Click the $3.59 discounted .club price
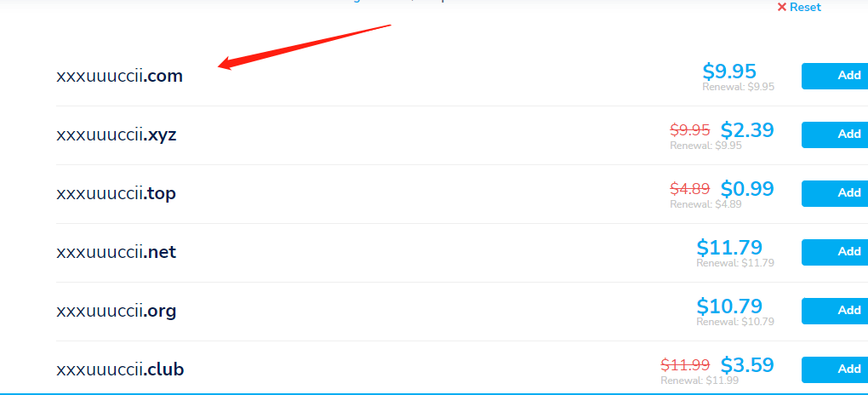Viewport: 868px width, 395px height. point(747,365)
